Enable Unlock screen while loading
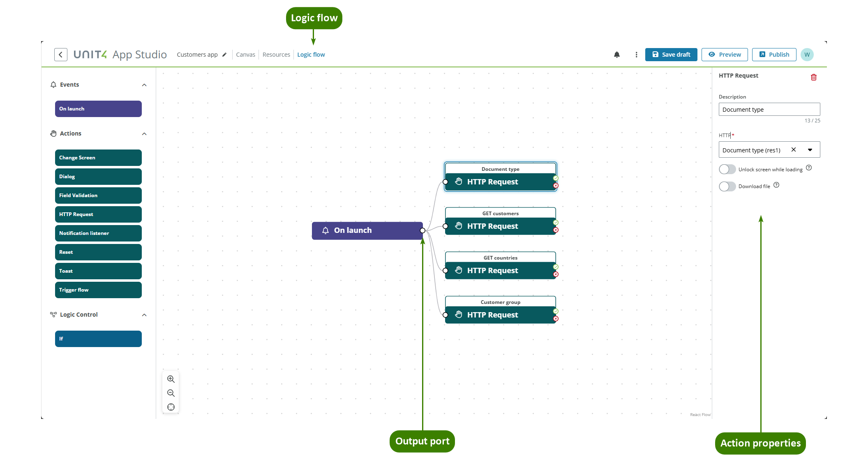This screenshot has width=868, height=460. point(727,169)
